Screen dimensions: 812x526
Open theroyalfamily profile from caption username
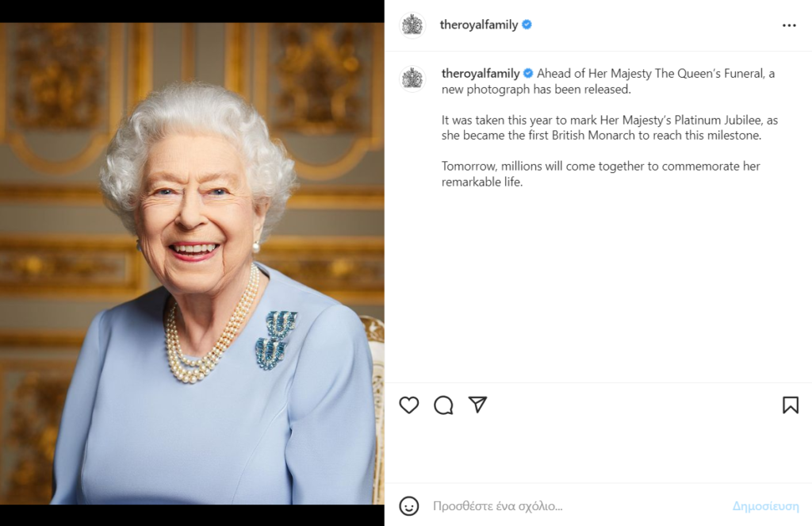480,73
